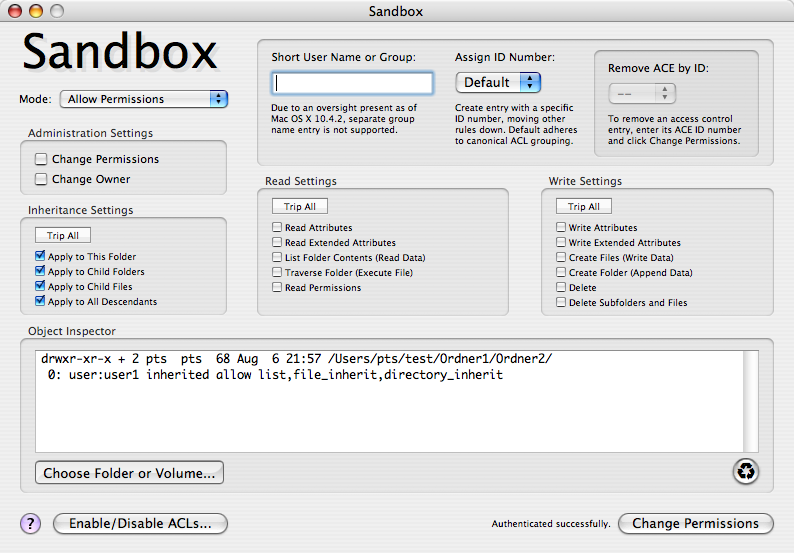Click the recycle icon in Object Inspector

pos(746,472)
